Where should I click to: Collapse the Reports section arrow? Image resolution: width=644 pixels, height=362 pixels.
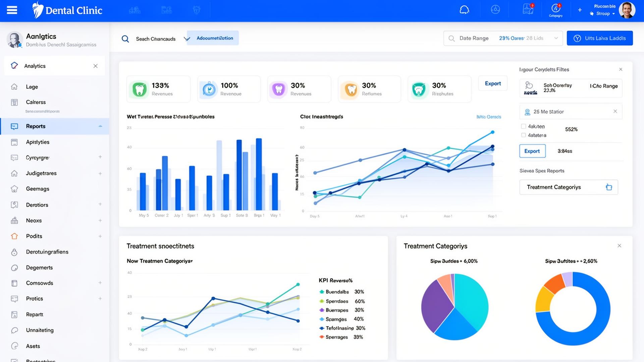click(x=100, y=126)
